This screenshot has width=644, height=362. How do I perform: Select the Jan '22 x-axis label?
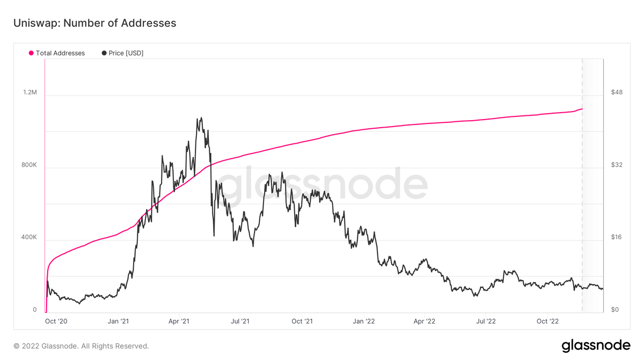pyautogui.click(x=363, y=321)
